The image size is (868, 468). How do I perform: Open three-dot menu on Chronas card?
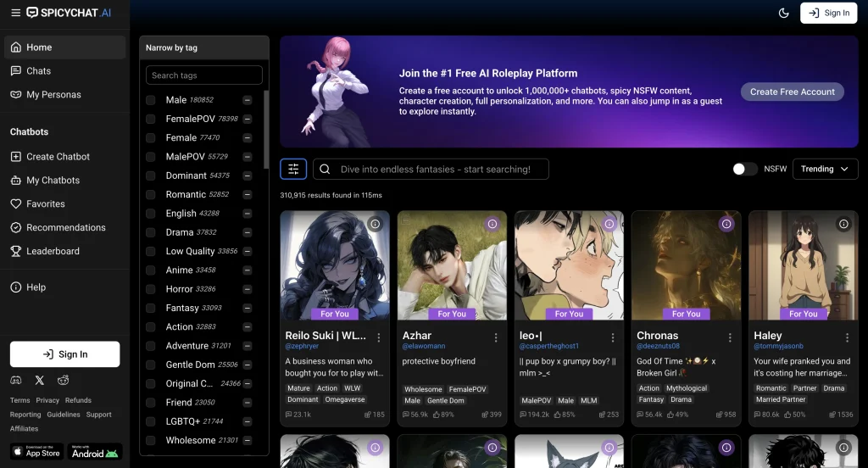pyautogui.click(x=730, y=337)
